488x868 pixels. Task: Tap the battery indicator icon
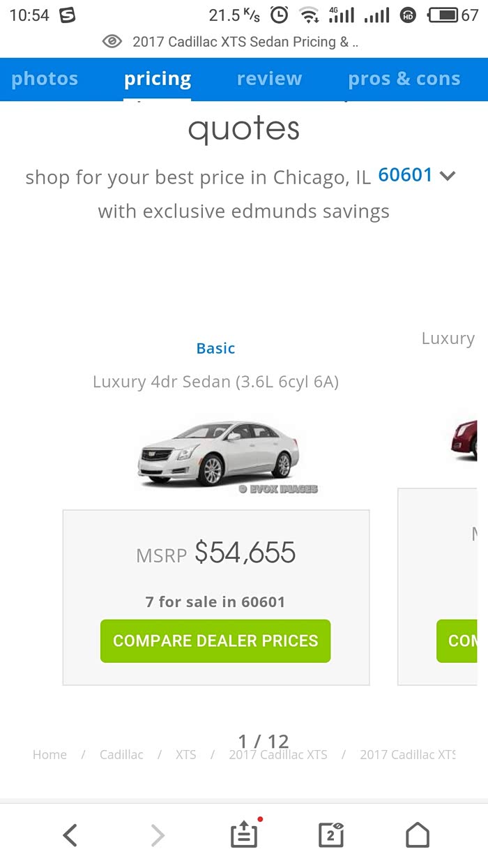click(x=443, y=15)
